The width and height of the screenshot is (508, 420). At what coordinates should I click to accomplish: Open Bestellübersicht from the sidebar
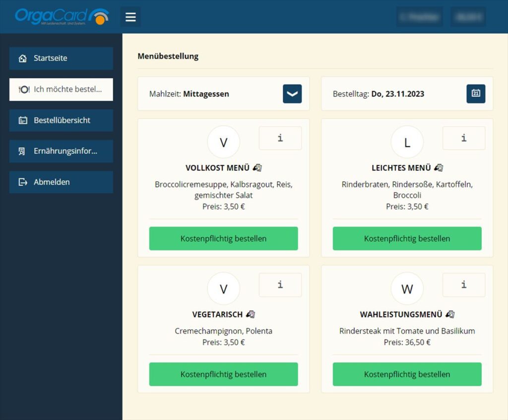pos(61,121)
